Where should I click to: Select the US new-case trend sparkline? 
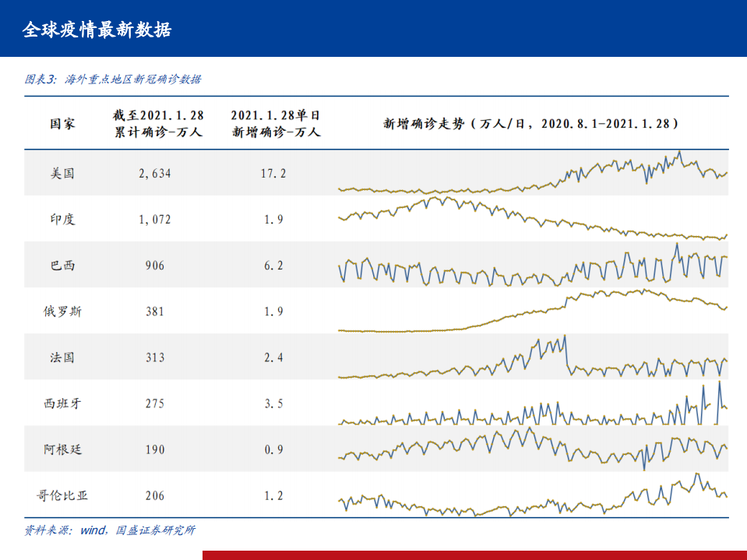click(534, 174)
